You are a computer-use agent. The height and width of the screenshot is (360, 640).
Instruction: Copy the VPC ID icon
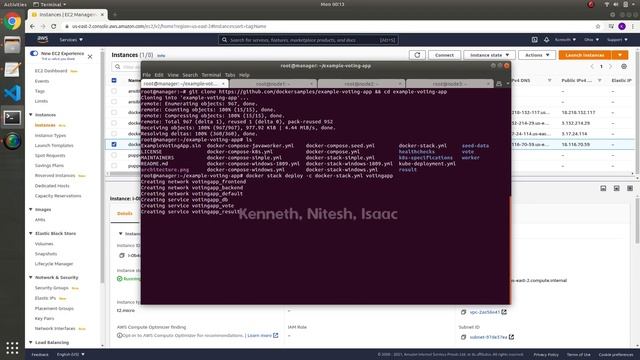point(464,312)
